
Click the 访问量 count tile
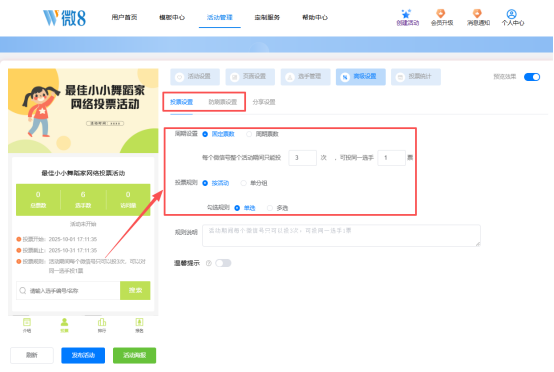[x=128, y=200]
